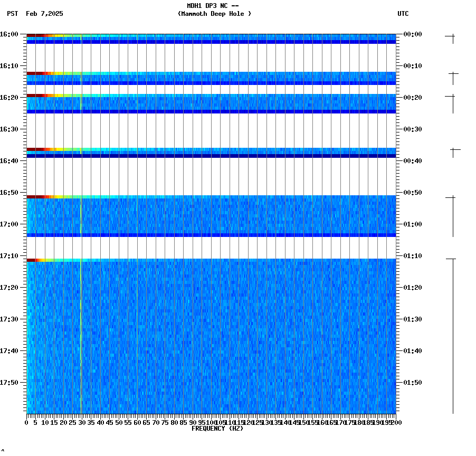The height and width of the screenshot is (456, 476).
Task: Click the UTC timezone label
Action: coord(404,14)
